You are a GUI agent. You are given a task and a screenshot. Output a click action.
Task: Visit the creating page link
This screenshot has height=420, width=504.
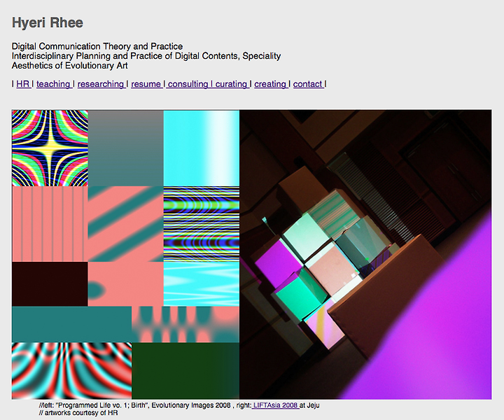[x=271, y=84]
